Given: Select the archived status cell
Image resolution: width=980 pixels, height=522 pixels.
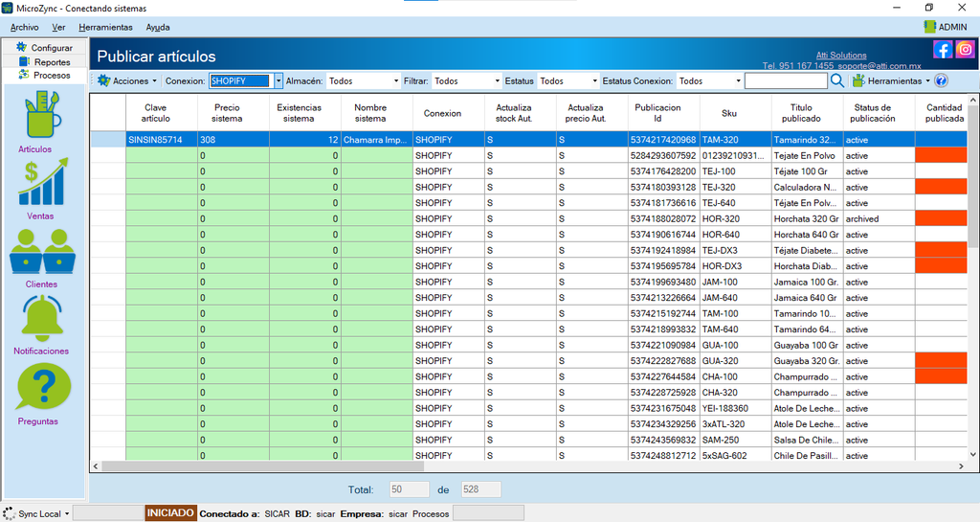Looking at the screenshot, I should 880,218.
